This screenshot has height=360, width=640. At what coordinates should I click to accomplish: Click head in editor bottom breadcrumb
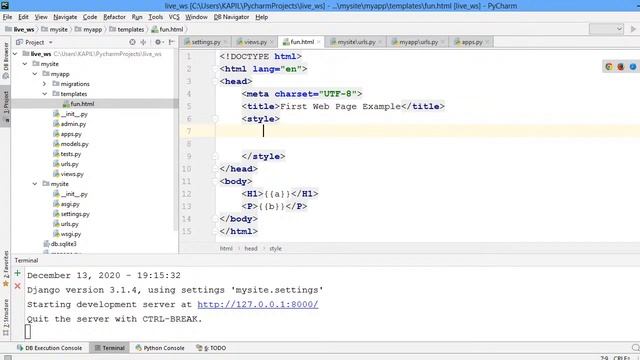coord(251,248)
